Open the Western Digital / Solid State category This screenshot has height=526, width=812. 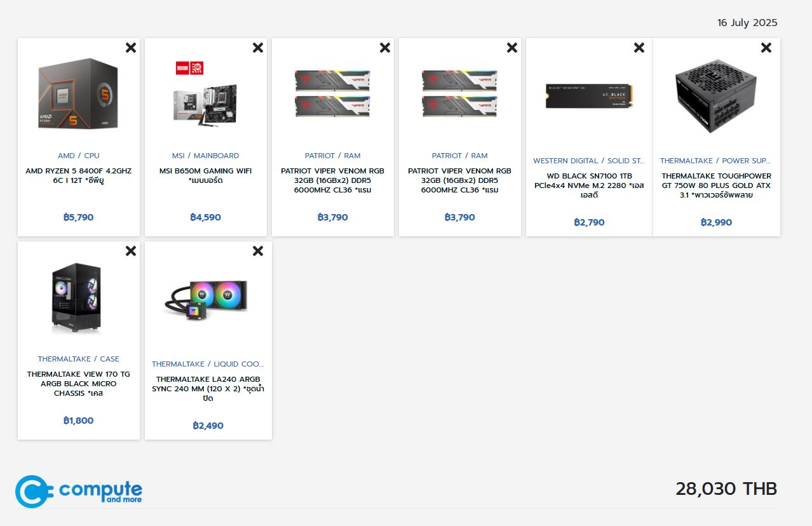coord(589,161)
